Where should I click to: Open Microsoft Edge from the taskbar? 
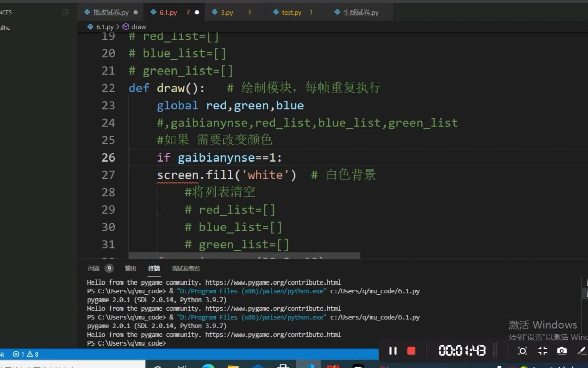(x=209, y=365)
